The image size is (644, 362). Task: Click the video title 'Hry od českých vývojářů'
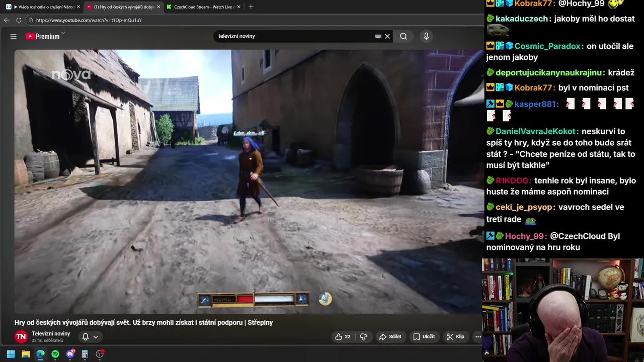click(143, 323)
